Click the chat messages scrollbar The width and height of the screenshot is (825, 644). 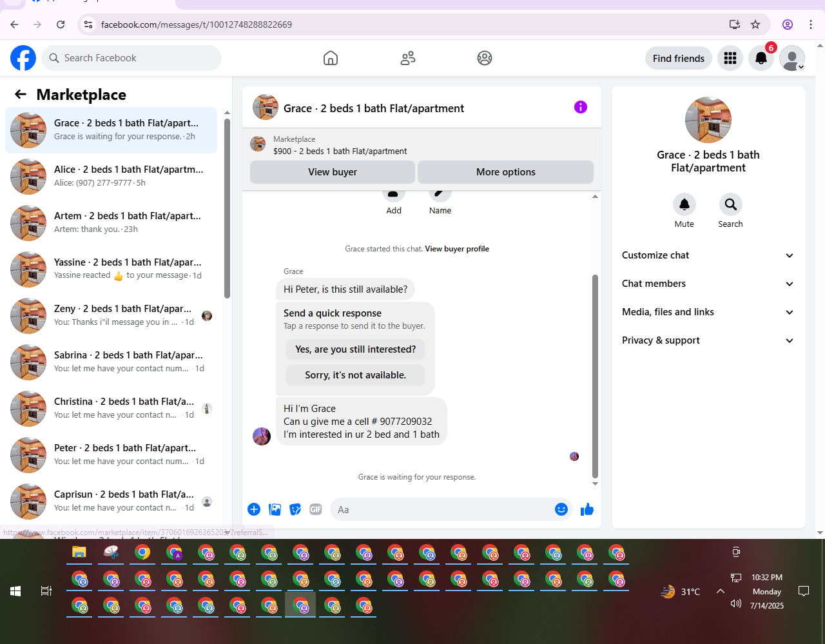tap(595, 376)
